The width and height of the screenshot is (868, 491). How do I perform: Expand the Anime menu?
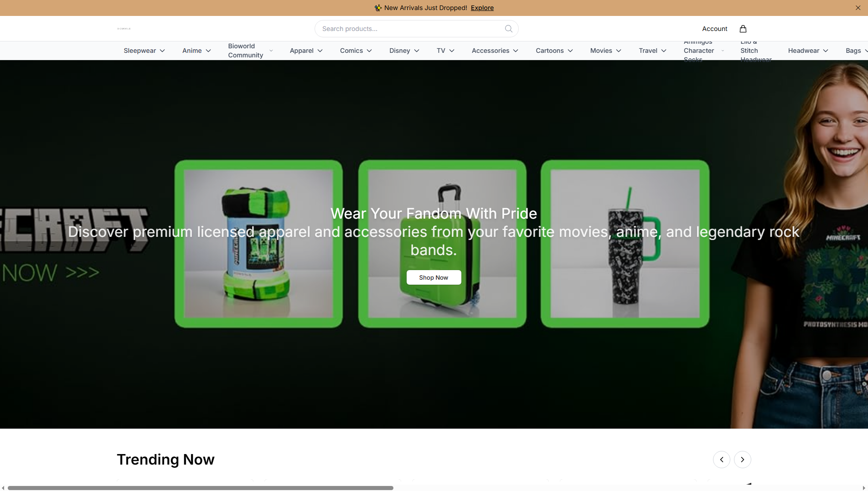(196, 51)
